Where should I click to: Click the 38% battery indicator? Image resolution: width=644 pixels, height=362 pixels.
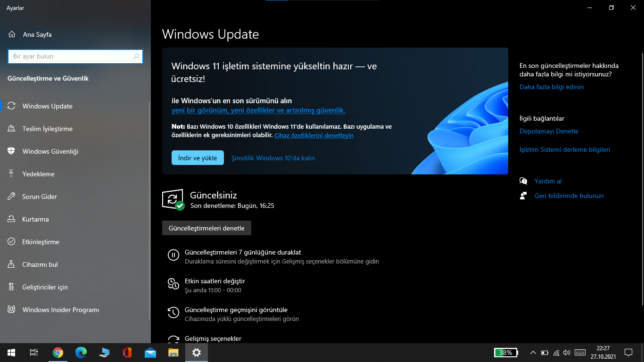[506, 353]
